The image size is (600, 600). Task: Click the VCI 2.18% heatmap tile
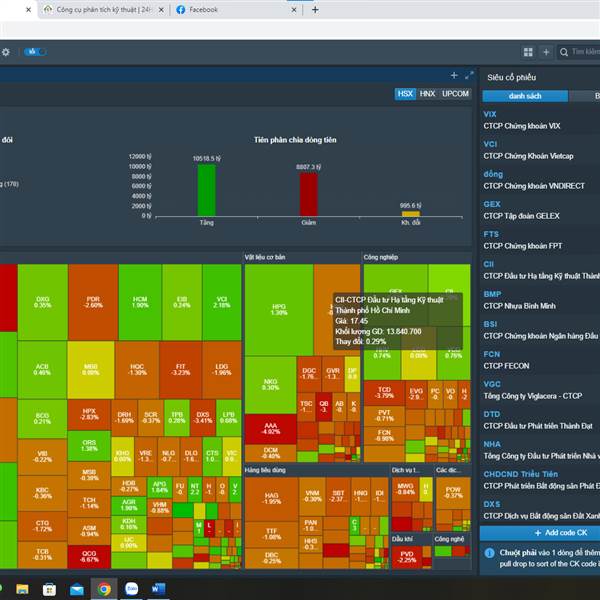point(222,302)
